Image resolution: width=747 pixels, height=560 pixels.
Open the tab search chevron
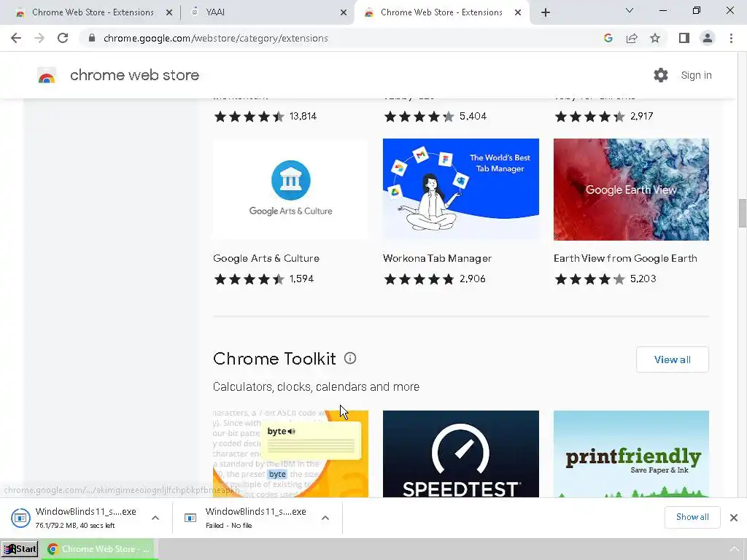click(630, 10)
